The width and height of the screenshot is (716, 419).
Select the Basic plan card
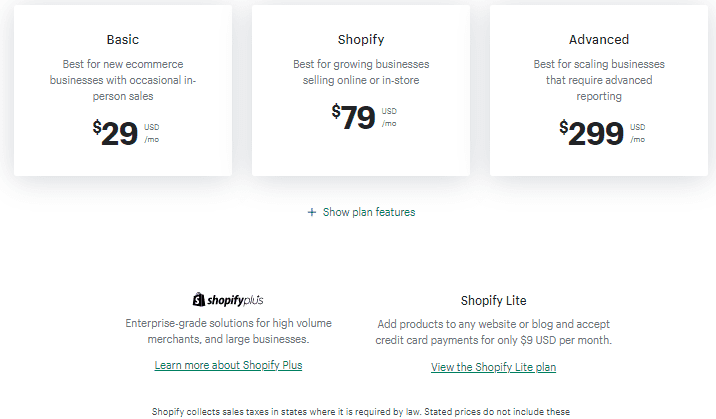123,90
